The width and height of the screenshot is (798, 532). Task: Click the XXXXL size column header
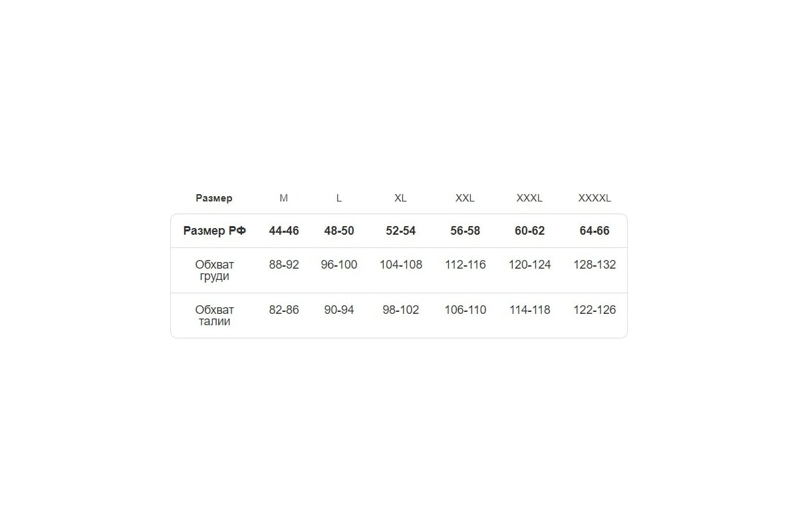(595, 198)
